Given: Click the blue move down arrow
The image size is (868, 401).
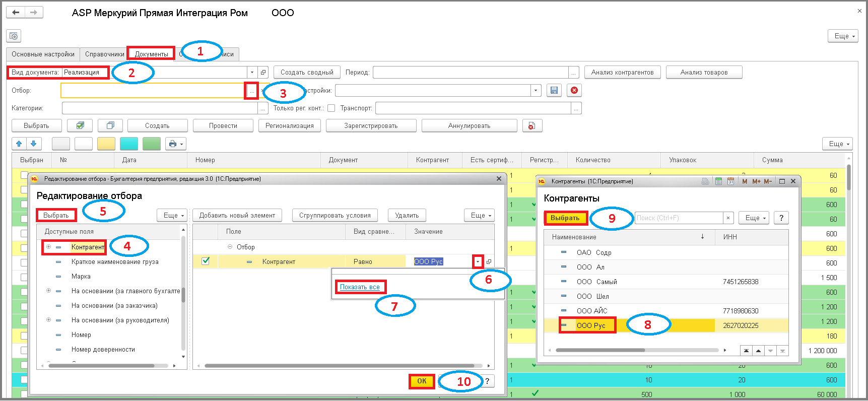Looking at the screenshot, I should coord(34,144).
